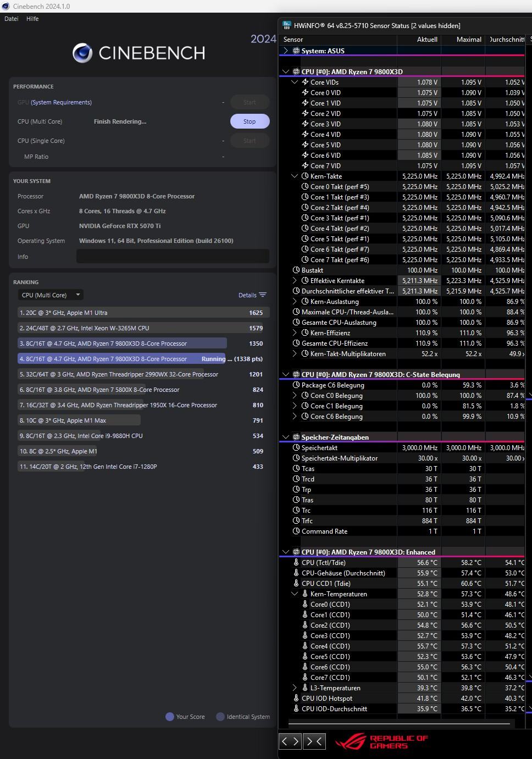Toggle the Your Score legend dot
Viewport: 532px width, 759px height.
[170, 717]
